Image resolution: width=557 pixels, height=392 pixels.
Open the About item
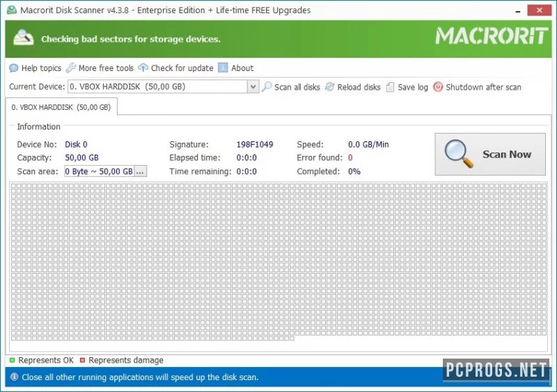click(242, 68)
